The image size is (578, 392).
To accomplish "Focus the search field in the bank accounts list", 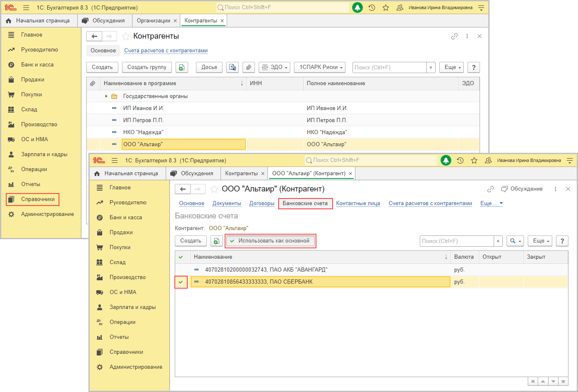I will pyautogui.click(x=457, y=241).
